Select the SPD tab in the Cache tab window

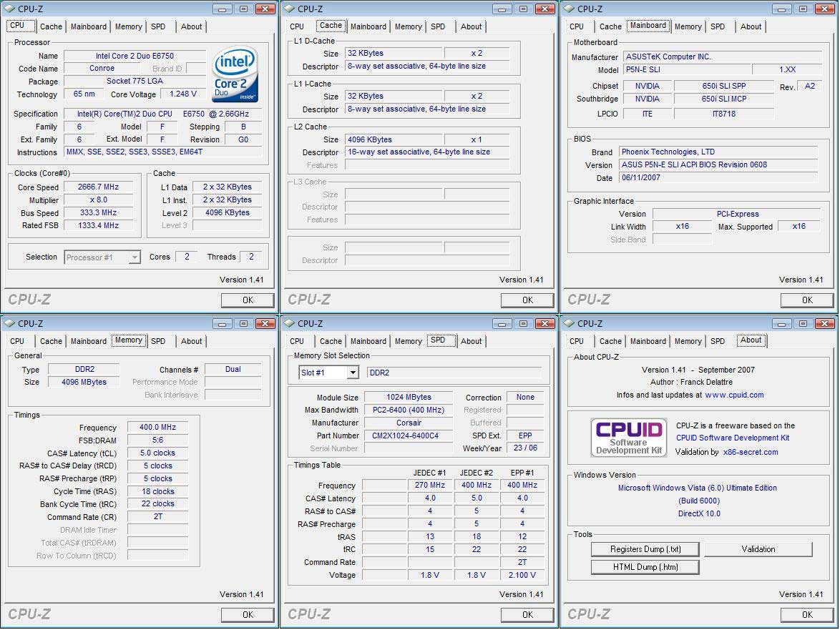(438, 26)
